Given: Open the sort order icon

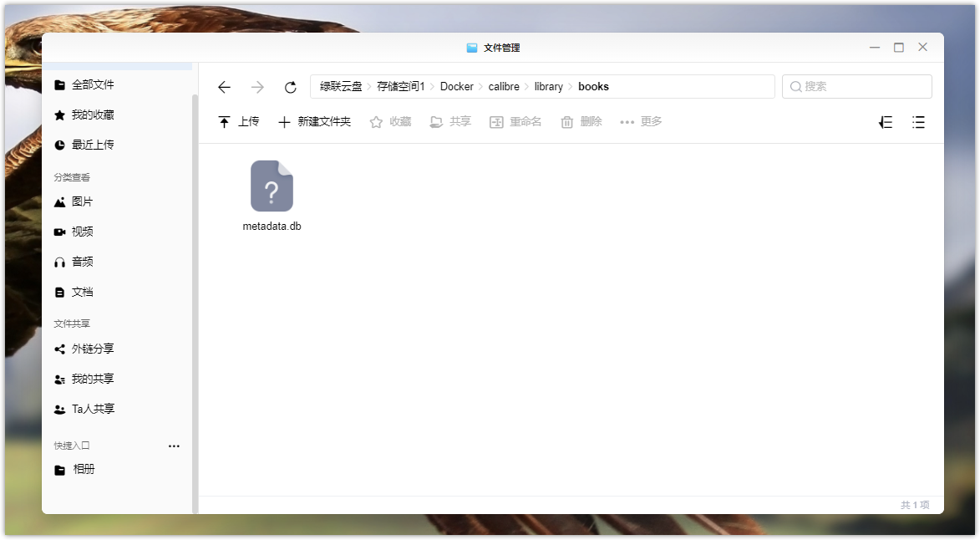Looking at the screenshot, I should (885, 123).
